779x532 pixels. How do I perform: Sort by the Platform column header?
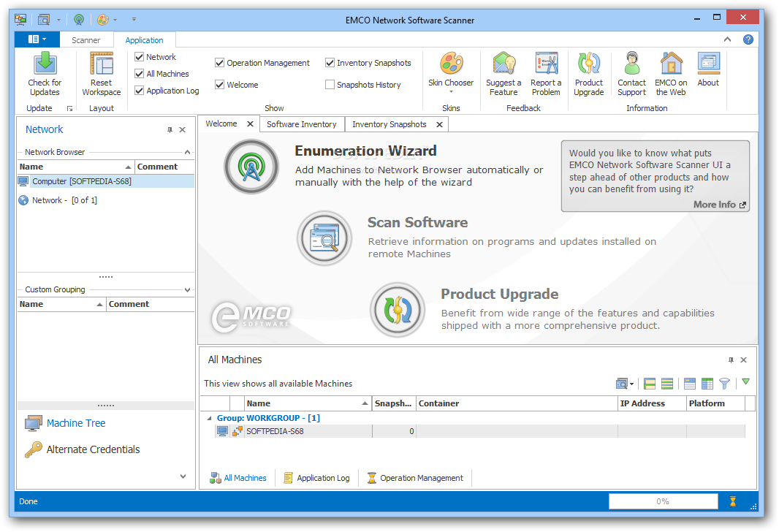click(715, 403)
